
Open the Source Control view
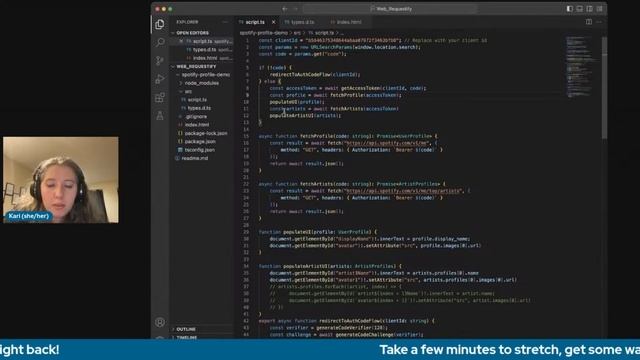click(x=160, y=60)
